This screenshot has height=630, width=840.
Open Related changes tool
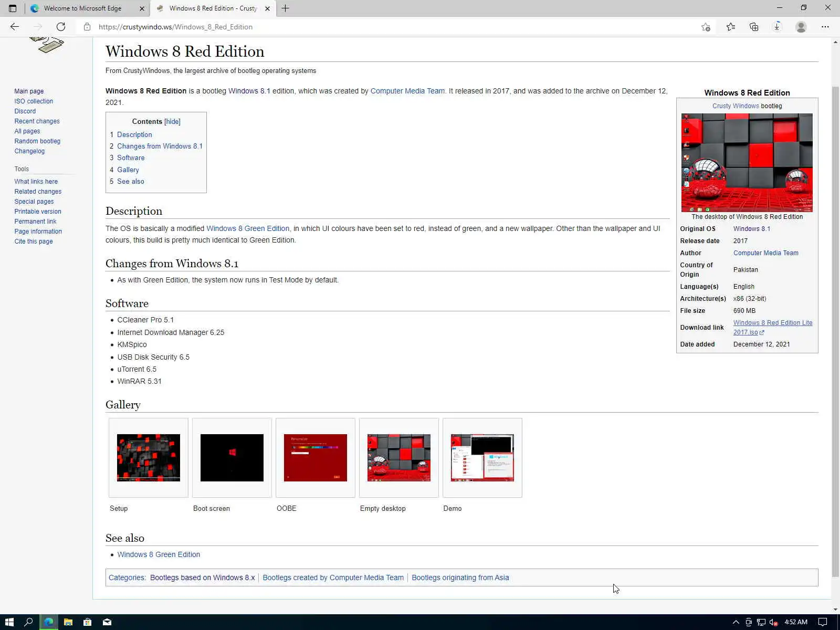click(x=38, y=192)
